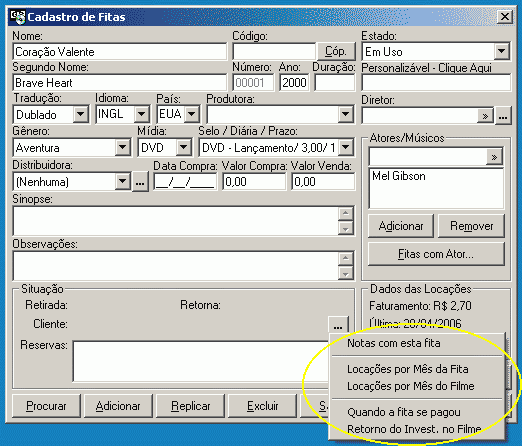Select 'Notas com esta fita' menu entry
This screenshot has height=446, width=522.
pyautogui.click(x=394, y=343)
